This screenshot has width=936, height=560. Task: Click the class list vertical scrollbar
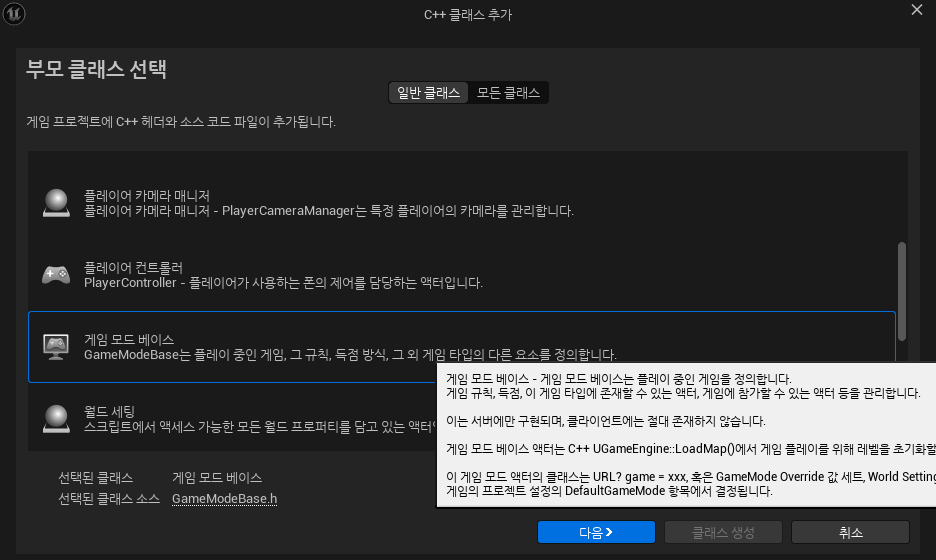tap(901, 291)
